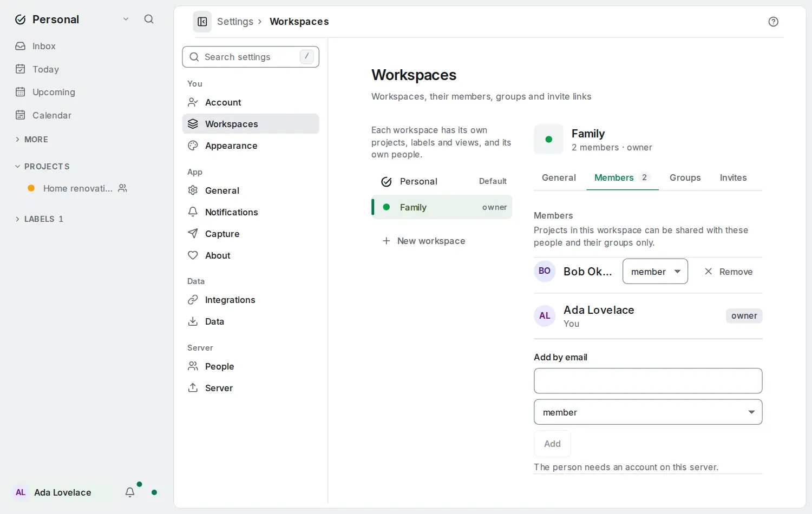Switch to the Invites tab
The image size is (812, 514).
coord(733,177)
